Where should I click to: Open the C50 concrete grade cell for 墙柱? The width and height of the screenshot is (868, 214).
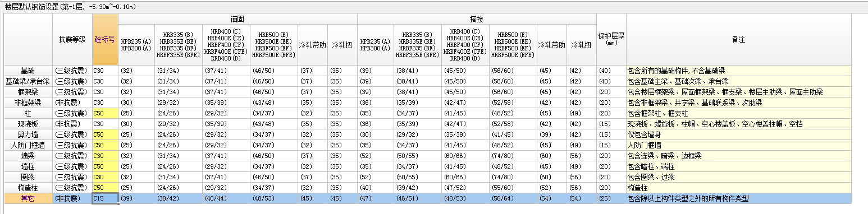point(105,166)
